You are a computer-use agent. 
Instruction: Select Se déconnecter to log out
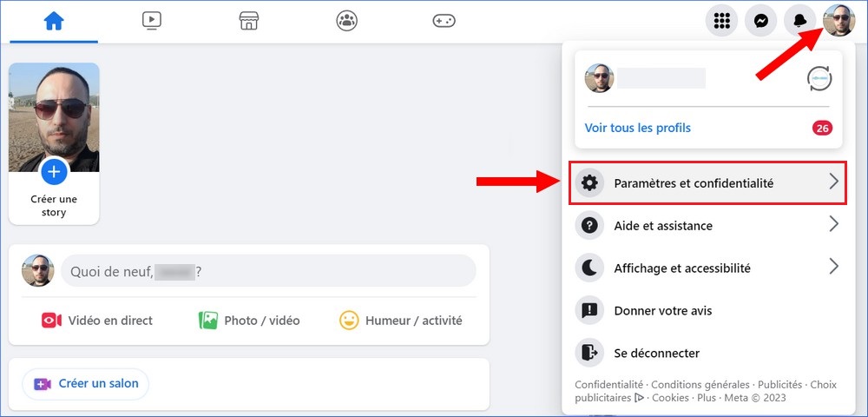tap(656, 353)
